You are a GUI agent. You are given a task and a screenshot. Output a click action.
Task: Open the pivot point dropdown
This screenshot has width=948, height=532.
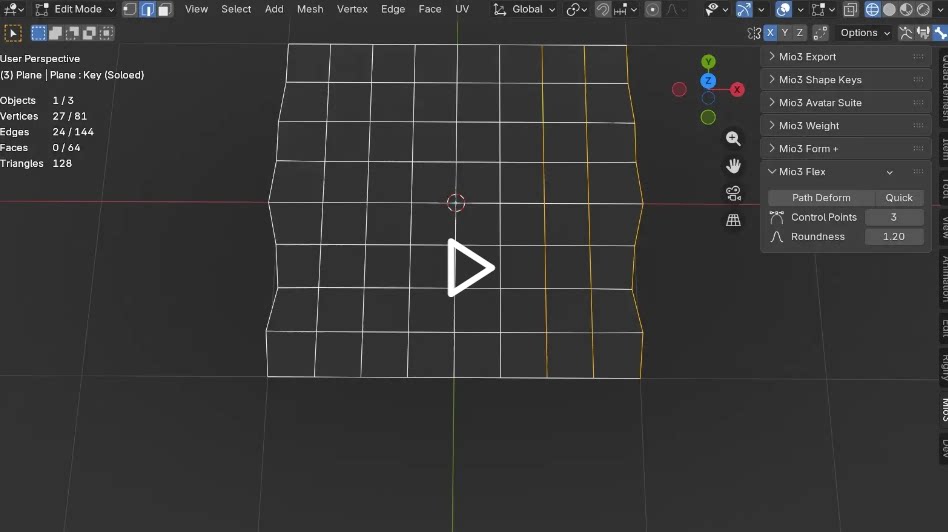(576, 9)
